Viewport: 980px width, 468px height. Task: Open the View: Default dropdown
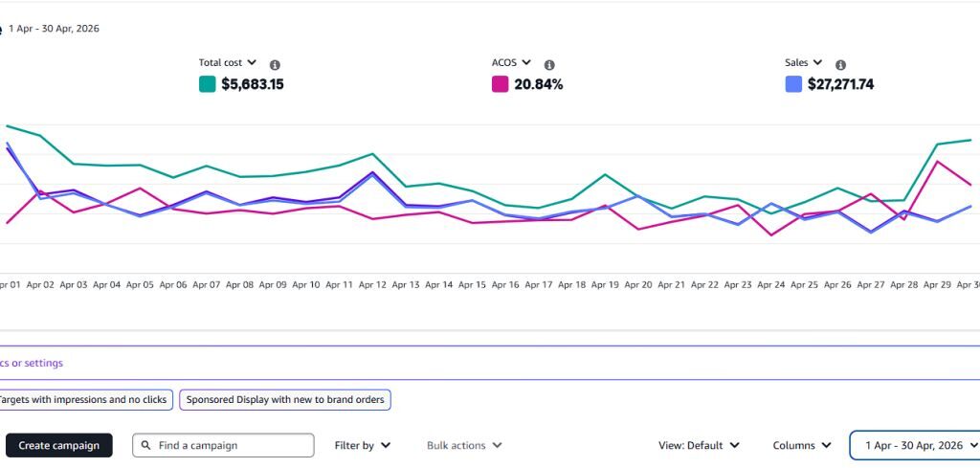pos(699,445)
